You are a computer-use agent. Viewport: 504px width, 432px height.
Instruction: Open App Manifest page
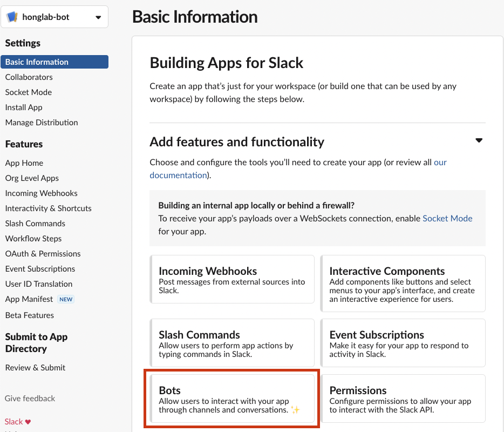[29, 299]
